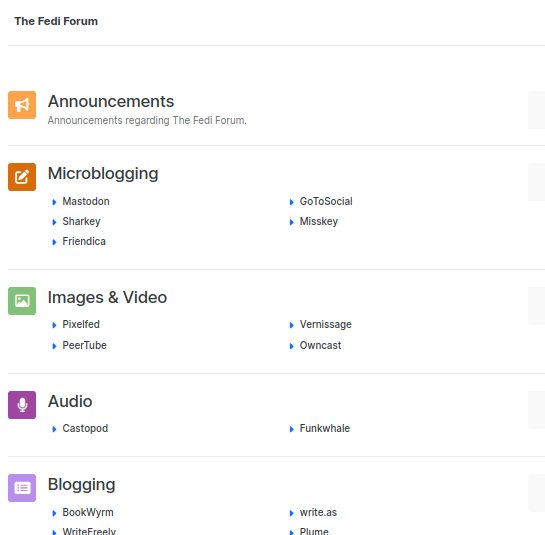Open the Blogging category heading

coord(81,485)
